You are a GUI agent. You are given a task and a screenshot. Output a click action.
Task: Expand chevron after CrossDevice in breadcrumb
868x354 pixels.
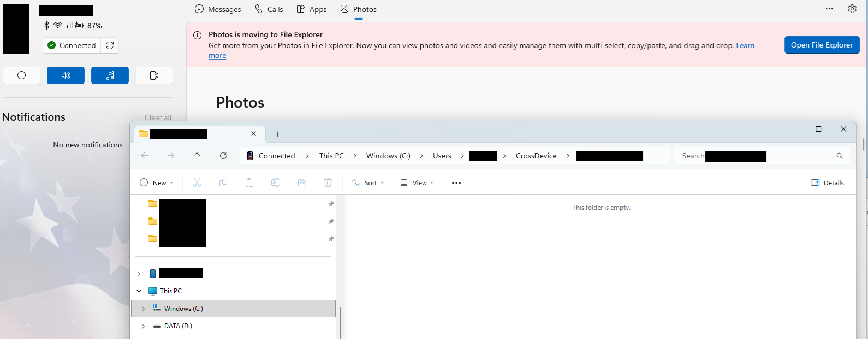568,156
